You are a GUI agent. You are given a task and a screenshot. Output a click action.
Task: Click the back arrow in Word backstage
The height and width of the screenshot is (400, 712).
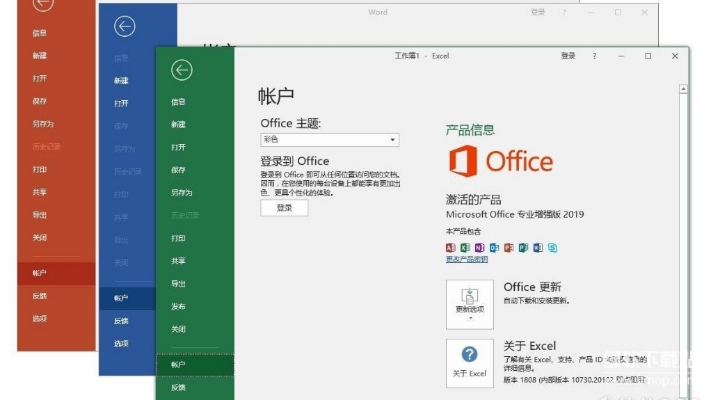point(124,26)
